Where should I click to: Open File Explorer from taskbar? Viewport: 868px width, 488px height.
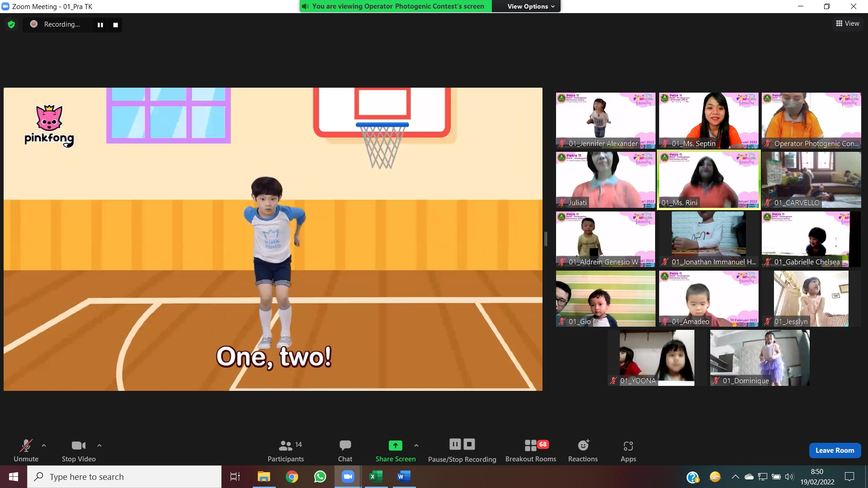[x=264, y=477]
